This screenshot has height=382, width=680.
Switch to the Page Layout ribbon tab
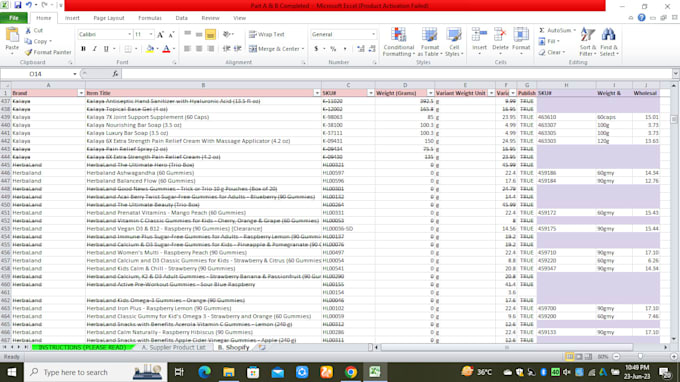[x=109, y=18]
